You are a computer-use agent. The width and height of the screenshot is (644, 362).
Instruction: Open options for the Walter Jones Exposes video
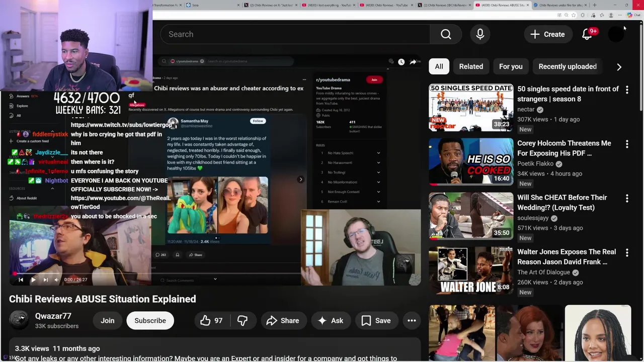(x=627, y=253)
